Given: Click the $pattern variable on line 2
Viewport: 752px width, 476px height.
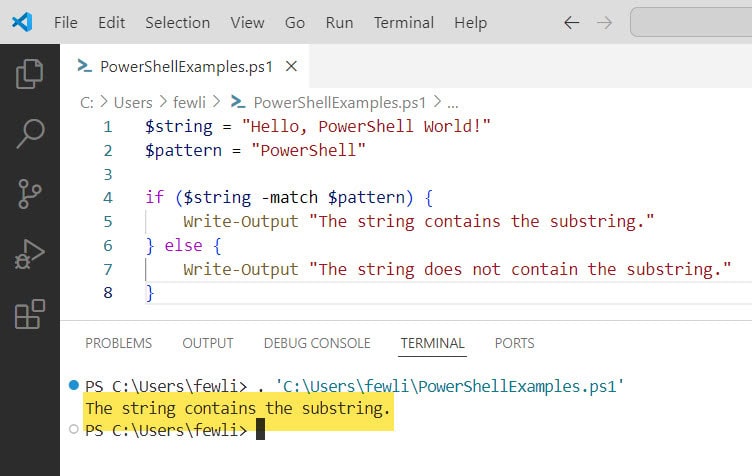Looking at the screenshot, I should click(183, 151).
